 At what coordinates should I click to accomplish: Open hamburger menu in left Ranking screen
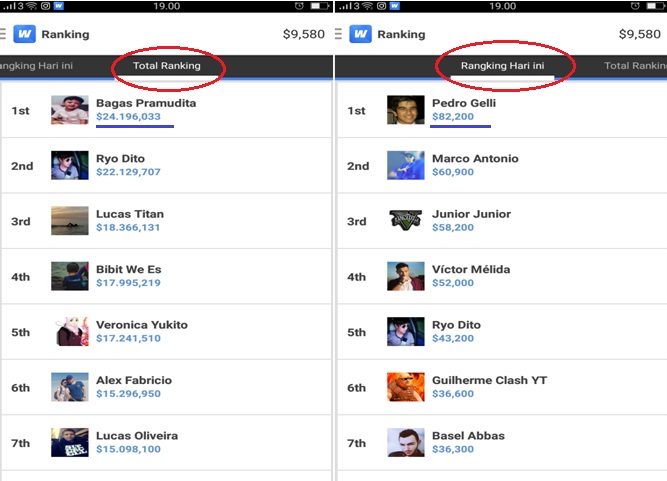[x=3, y=34]
